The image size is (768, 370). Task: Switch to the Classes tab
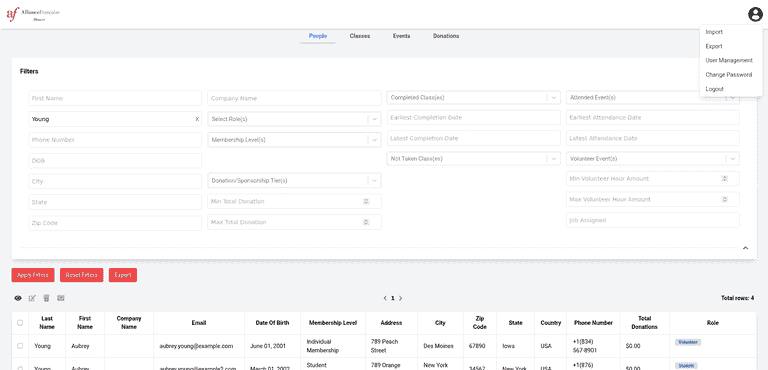[360, 36]
